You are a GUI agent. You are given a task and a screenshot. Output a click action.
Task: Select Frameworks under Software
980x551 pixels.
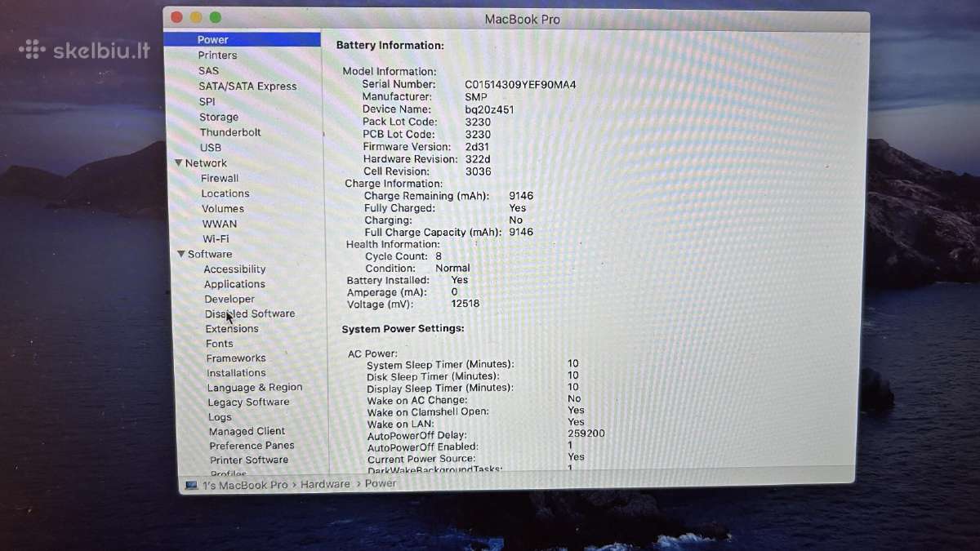[x=236, y=358]
